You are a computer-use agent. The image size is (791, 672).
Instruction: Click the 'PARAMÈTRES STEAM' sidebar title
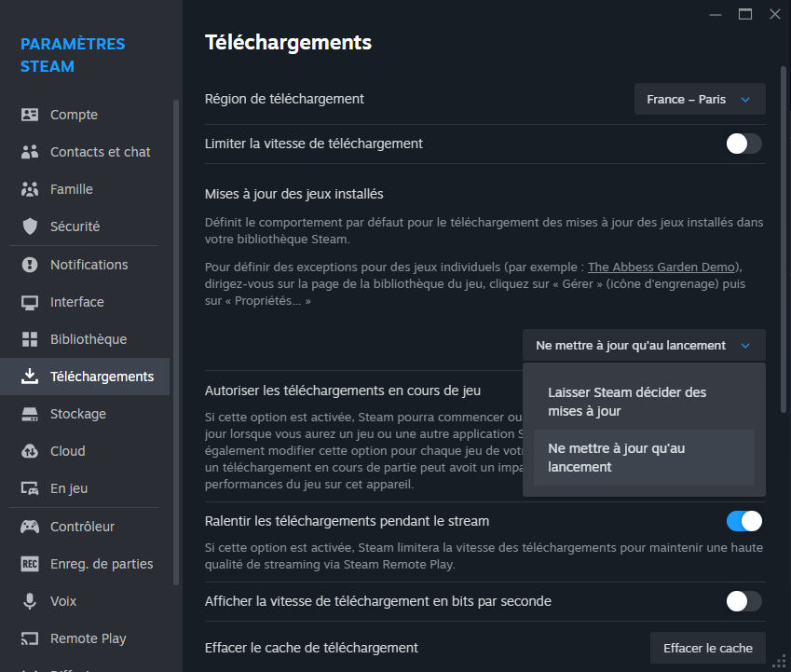pos(73,55)
